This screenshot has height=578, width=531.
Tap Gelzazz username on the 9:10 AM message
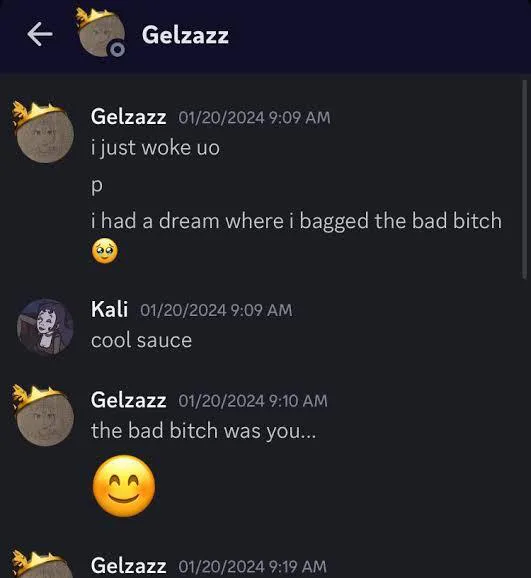(x=128, y=400)
